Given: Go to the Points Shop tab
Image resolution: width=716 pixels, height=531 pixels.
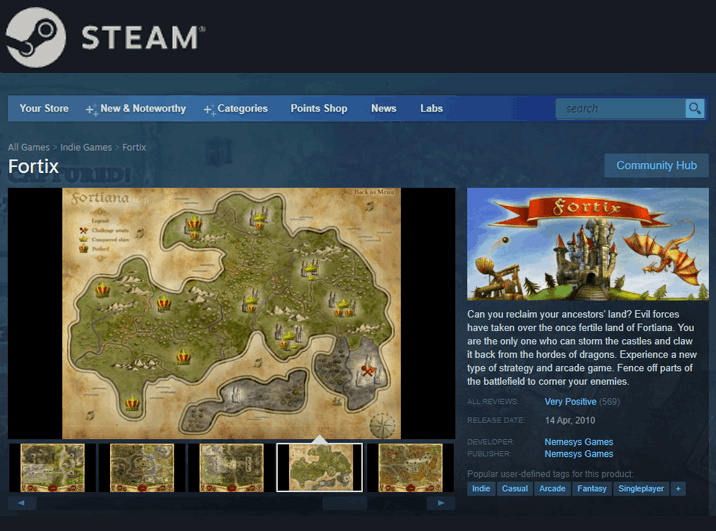Looking at the screenshot, I should click(x=319, y=108).
